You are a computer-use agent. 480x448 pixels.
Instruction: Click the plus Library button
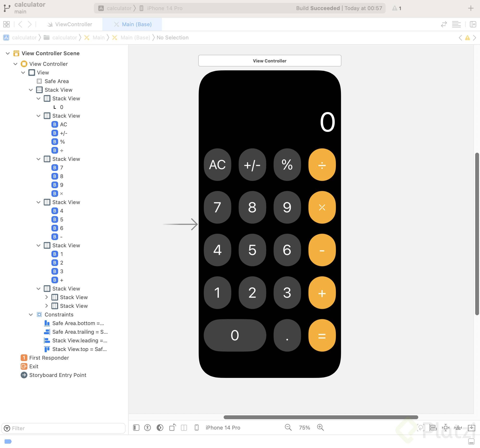coord(471,8)
